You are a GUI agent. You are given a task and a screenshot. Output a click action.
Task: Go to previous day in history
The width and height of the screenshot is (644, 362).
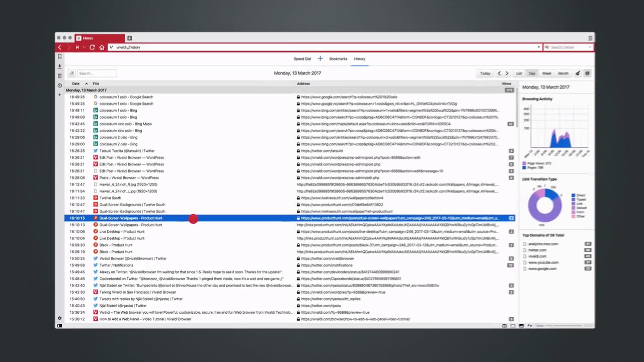coord(499,73)
